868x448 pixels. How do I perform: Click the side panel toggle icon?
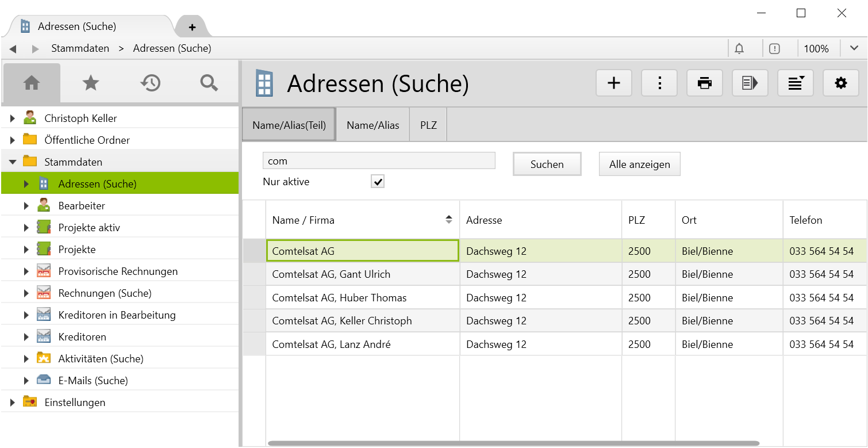pyautogui.click(x=750, y=83)
